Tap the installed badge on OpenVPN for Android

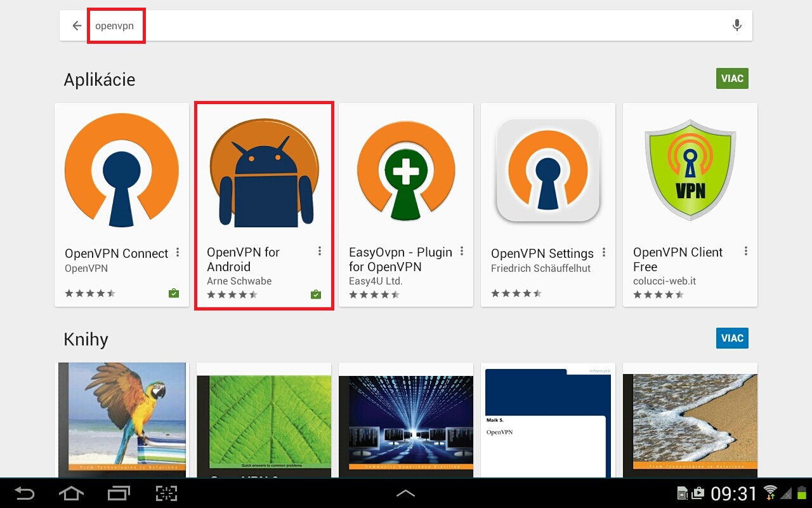click(316, 295)
